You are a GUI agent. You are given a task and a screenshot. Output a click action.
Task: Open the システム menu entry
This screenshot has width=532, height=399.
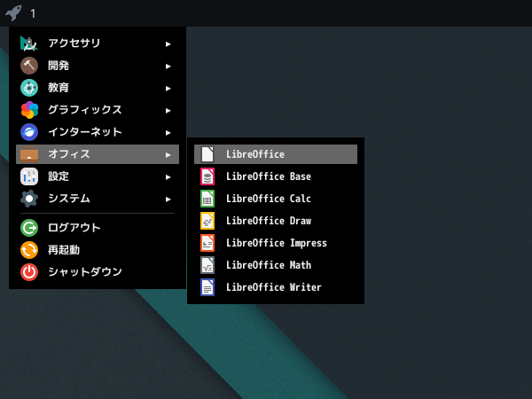pyautogui.click(x=98, y=199)
